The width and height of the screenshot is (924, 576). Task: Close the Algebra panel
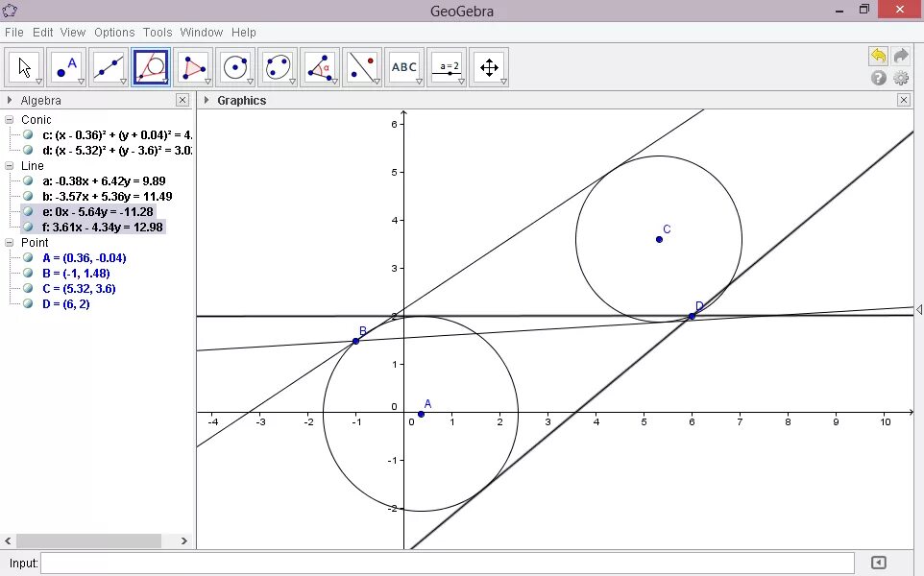click(182, 100)
